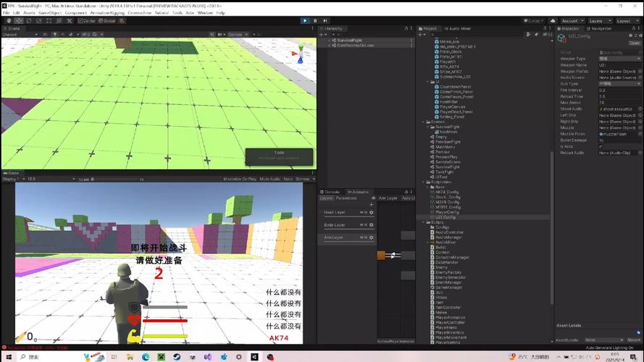Select the Move tool in Unity toolbar
Viewport: 644px width, 362px height.
[19, 20]
